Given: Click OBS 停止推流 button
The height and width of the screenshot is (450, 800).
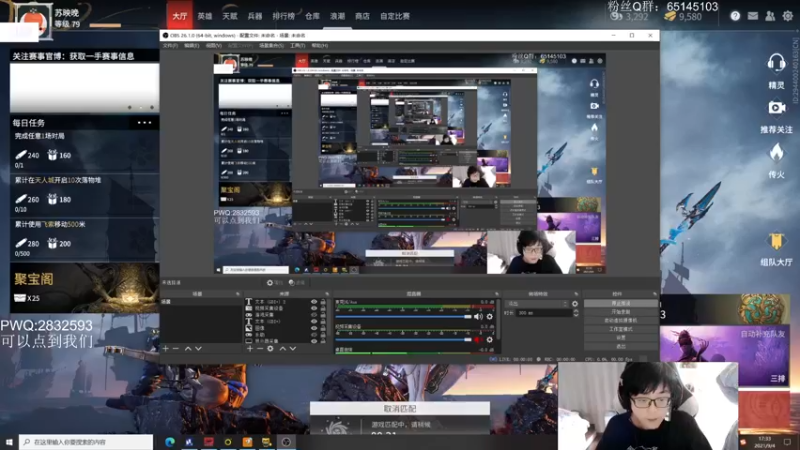Looking at the screenshot, I should [x=621, y=303].
